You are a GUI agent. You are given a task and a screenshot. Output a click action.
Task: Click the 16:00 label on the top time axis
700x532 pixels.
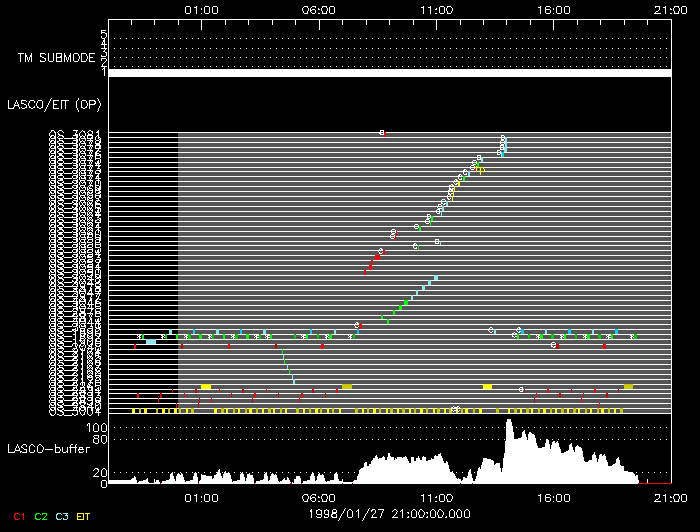(x=554, y=10)
